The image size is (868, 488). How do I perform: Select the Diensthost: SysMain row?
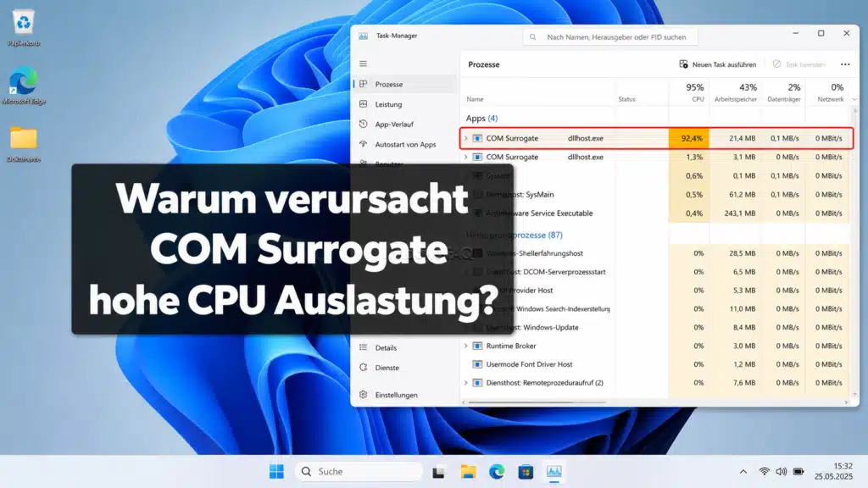pos(656,194)
